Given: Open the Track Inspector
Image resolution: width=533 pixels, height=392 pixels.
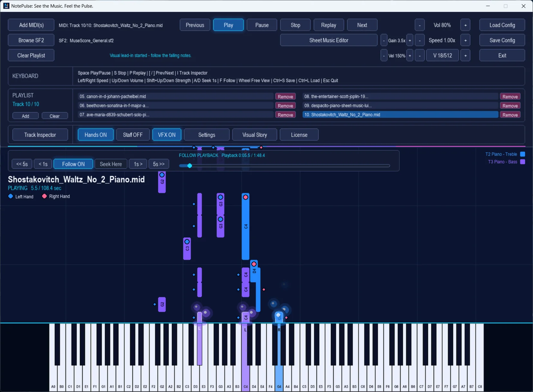Looking at the screenshot, I should click(x=40, y=135).
